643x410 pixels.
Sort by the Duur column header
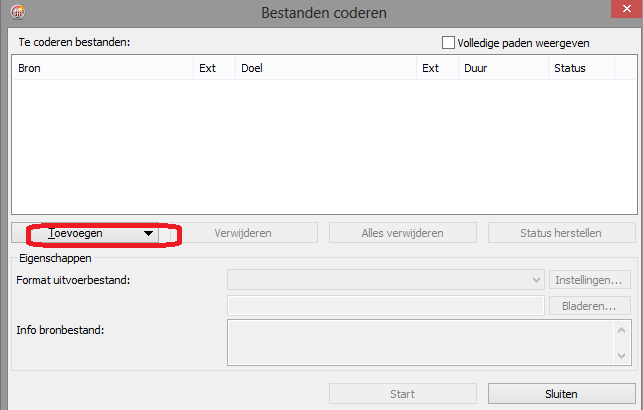pos(503,68)
